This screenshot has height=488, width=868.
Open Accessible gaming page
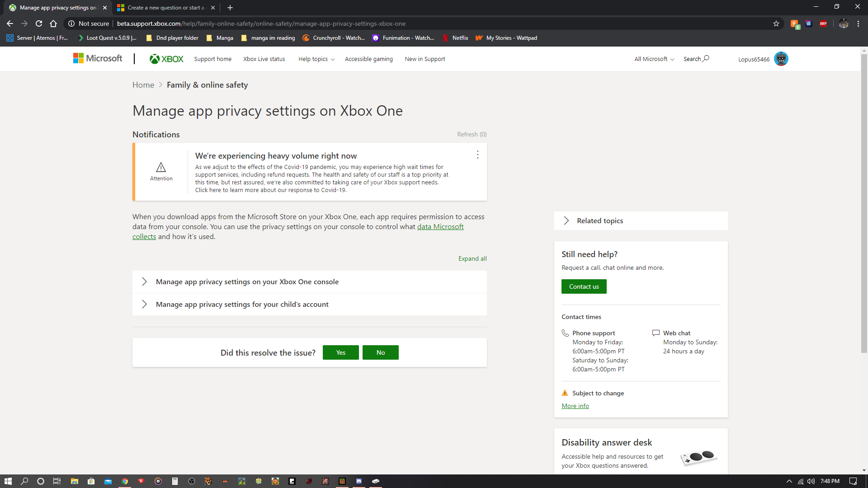point(368,59)
